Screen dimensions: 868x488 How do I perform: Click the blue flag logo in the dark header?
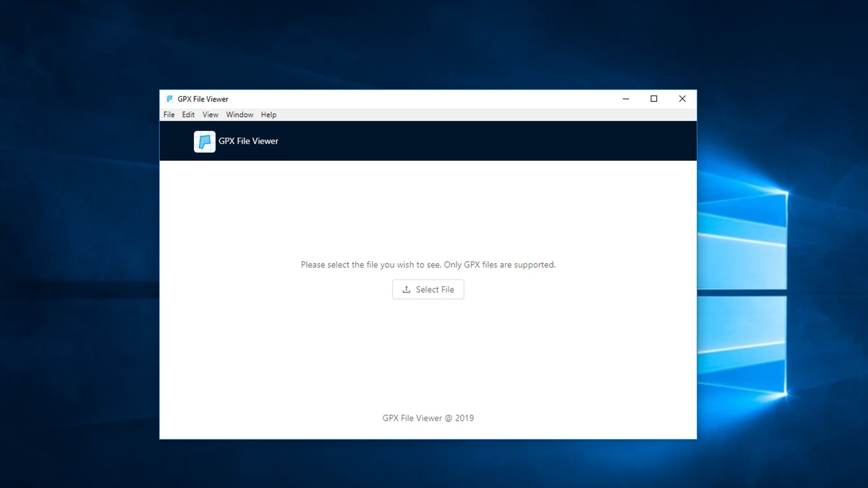pyautogui.click(x=204, y=141)
